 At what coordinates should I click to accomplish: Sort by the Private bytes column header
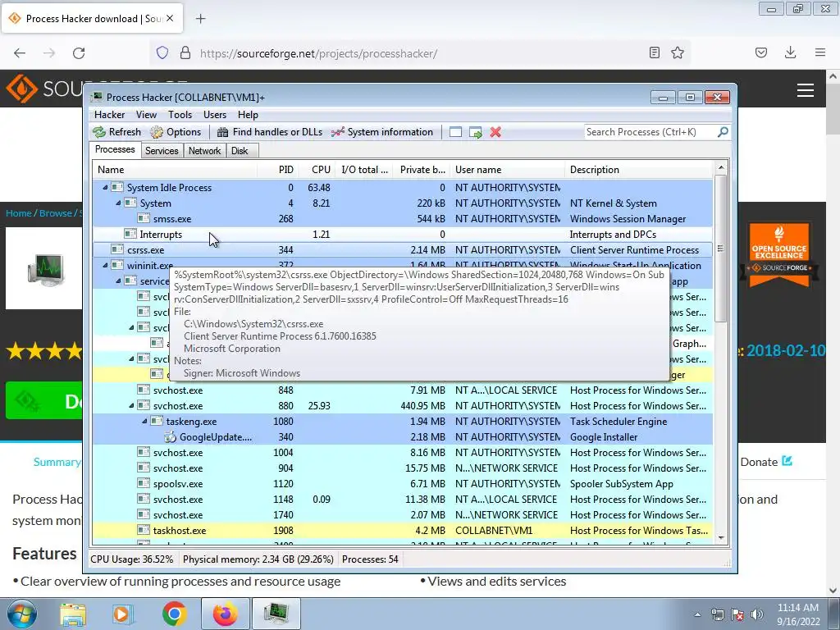click(x=422, y=170)
